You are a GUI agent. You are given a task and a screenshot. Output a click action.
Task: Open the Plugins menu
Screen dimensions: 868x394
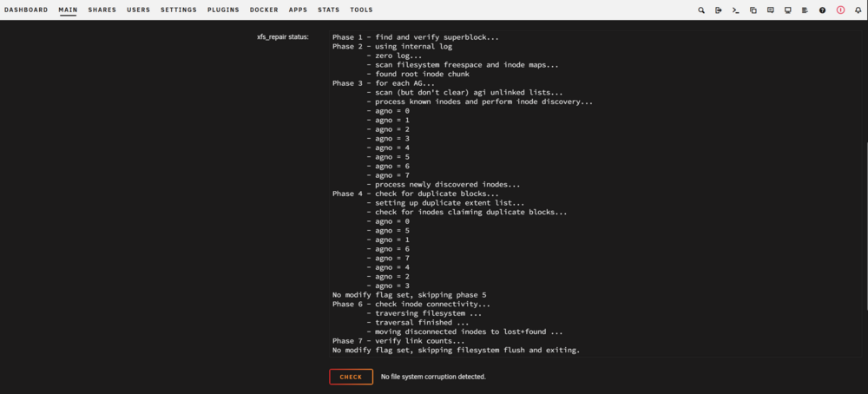point(224,10)
